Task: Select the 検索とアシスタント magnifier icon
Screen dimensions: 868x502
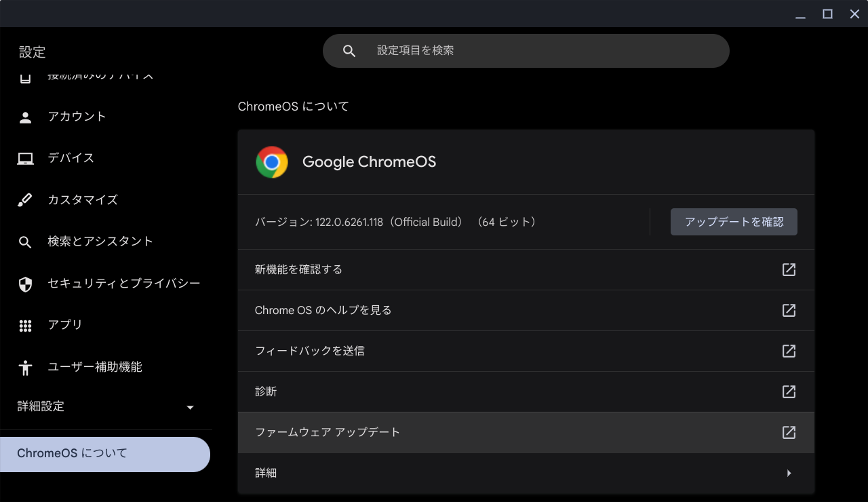Action: tap(25, 242)
